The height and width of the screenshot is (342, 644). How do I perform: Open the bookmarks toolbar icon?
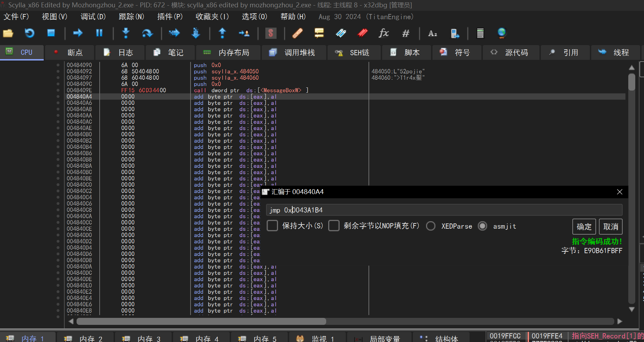(x=363, y=33)
